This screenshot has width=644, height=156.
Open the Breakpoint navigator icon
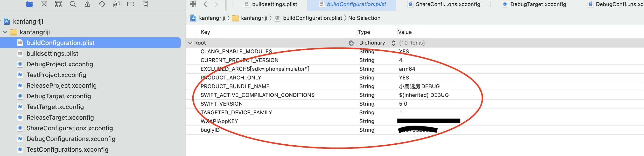click(x=131, y=4)
